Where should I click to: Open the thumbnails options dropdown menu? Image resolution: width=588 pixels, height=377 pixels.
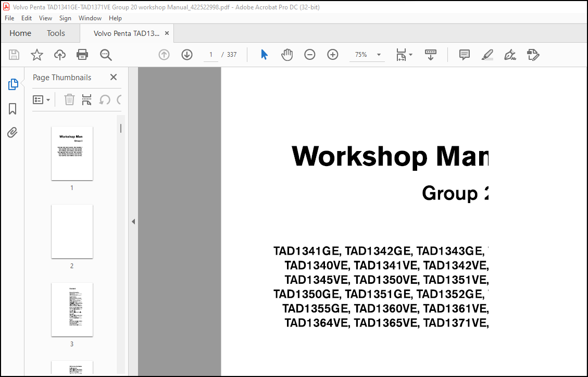[x=41, y=99]
